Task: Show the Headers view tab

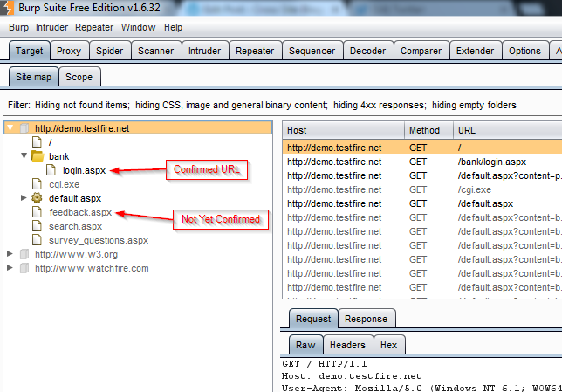Action: point(347,345)
